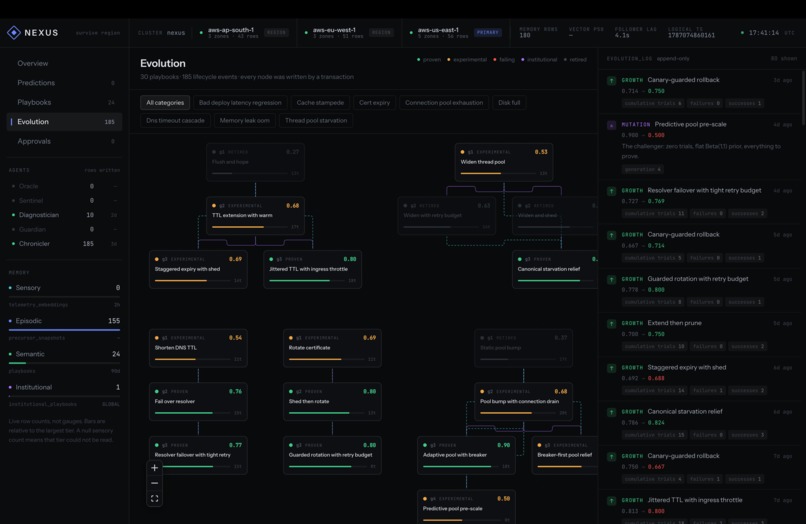806x524 pixels.
Task: Click the institutional legend entry
Action: (539, 60)
